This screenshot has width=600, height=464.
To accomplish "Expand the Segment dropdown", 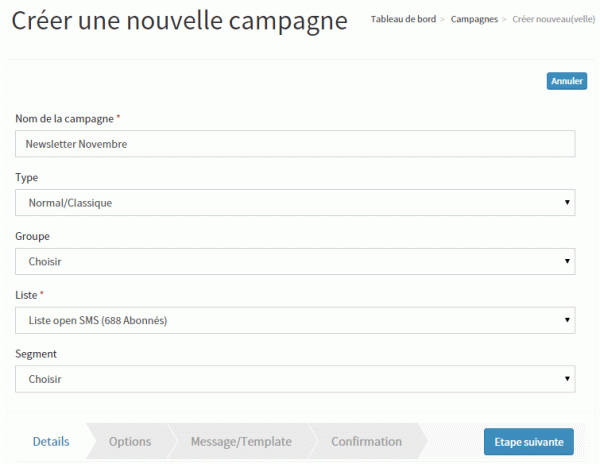I will click(295, 379).
